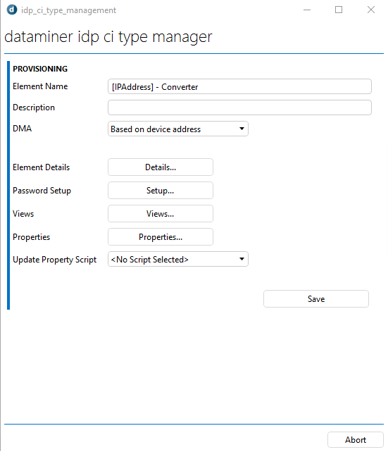The height and width of the screenshot is (451, 387).
Task: Open Element Details via the Details... button
Action: tap(160, 167)
